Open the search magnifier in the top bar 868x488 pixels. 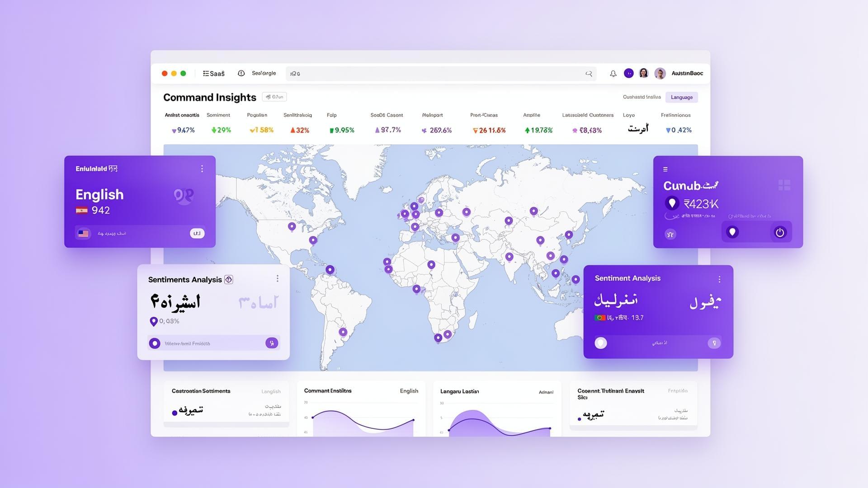coord(589,73)
